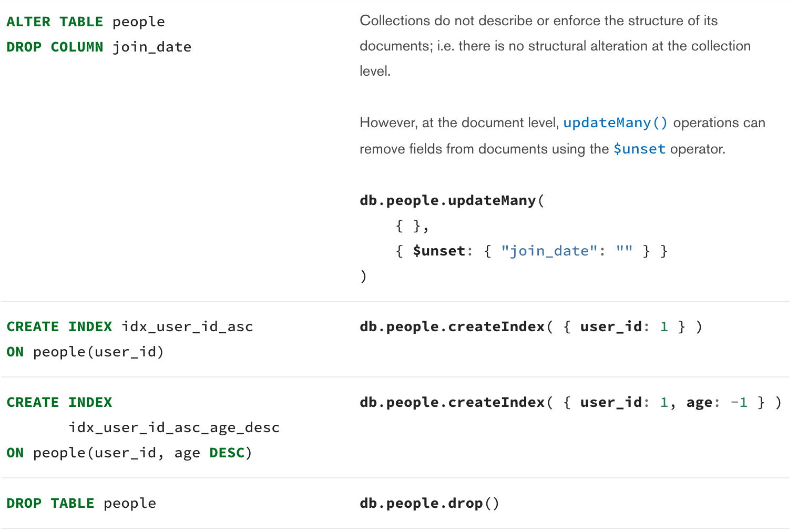Viewport: 798px width, 532px height.
Task: Open the updateMany() documentation link
Action: (615, 123)
